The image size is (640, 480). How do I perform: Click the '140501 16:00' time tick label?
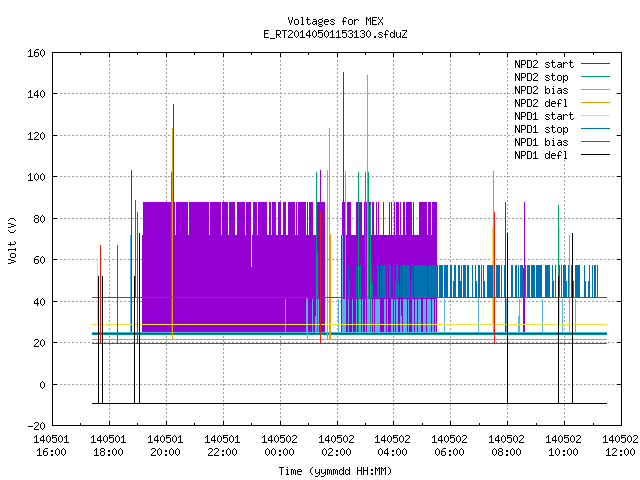click(x=51, y=446)
